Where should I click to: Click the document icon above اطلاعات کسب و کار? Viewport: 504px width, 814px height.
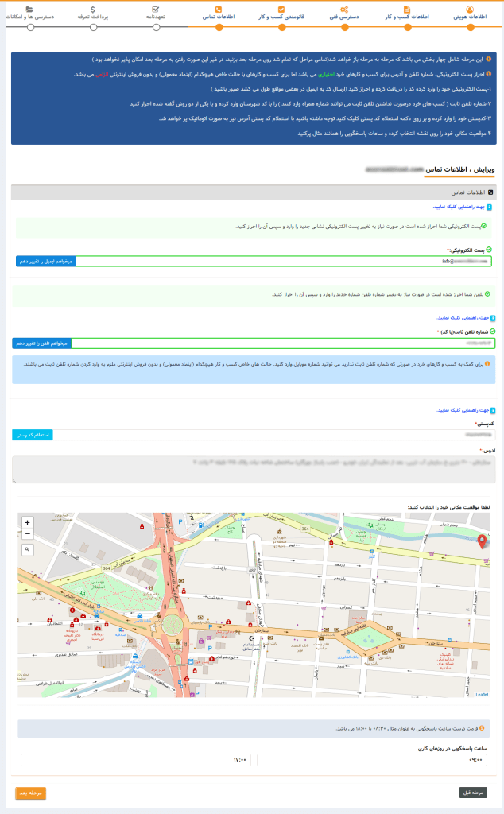point(407,10)
